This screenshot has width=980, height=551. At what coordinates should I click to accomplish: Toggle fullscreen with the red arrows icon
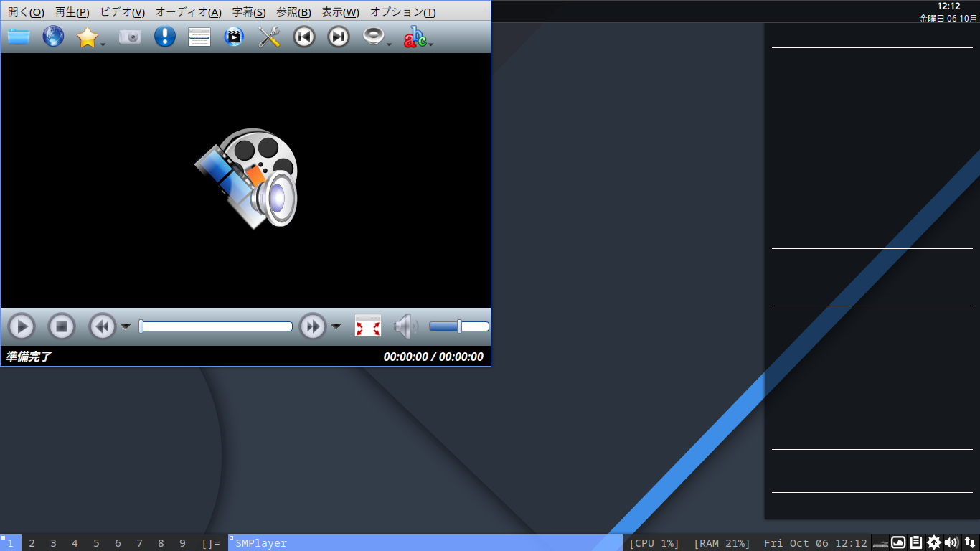368,326
